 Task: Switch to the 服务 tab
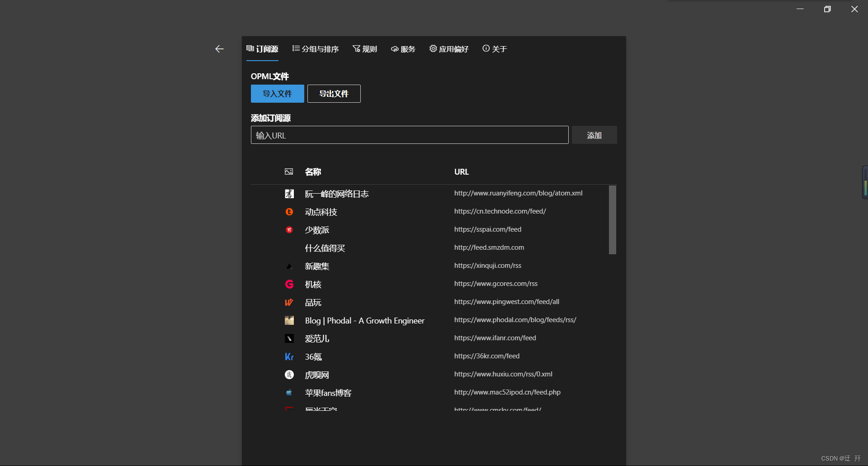(x=403, y=49)
